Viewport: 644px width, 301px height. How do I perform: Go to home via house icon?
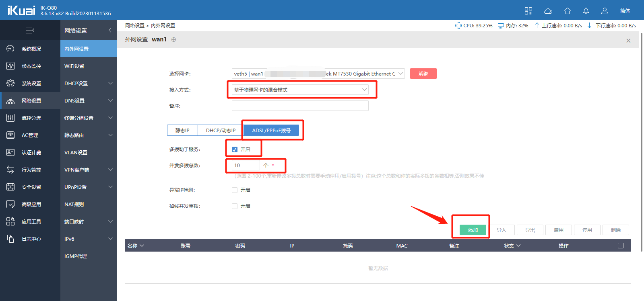coord(568,11)
